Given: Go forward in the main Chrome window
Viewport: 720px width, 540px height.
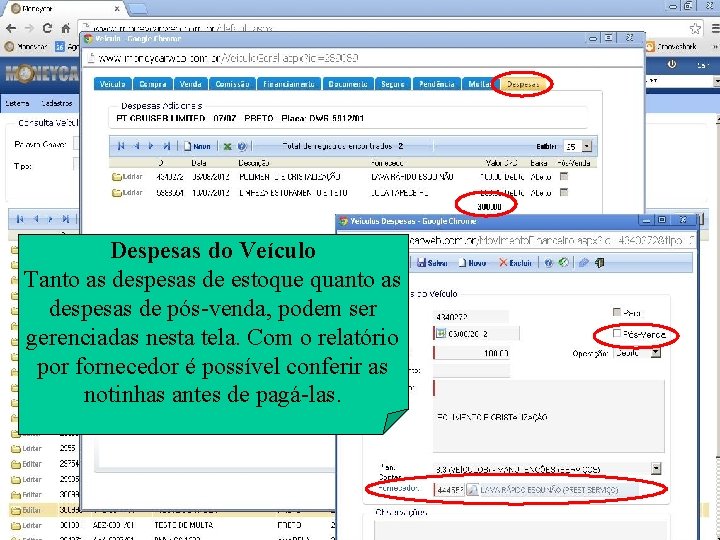Looking at the screenshot, I should [29, 28].
